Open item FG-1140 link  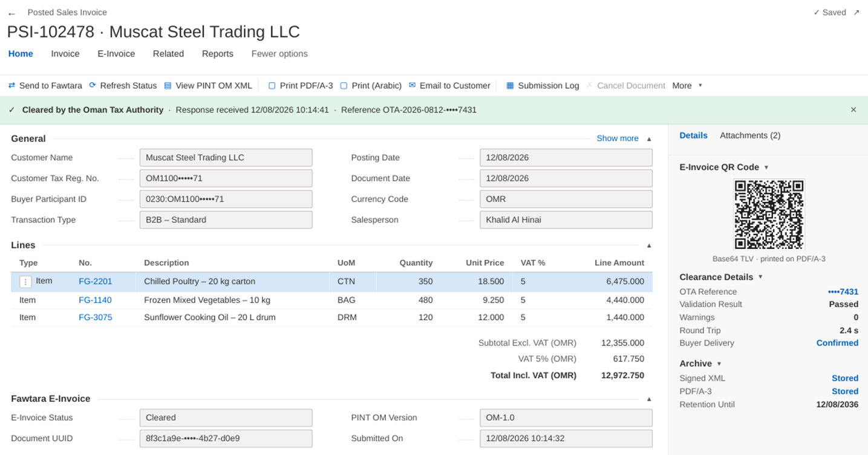[95, 300]
